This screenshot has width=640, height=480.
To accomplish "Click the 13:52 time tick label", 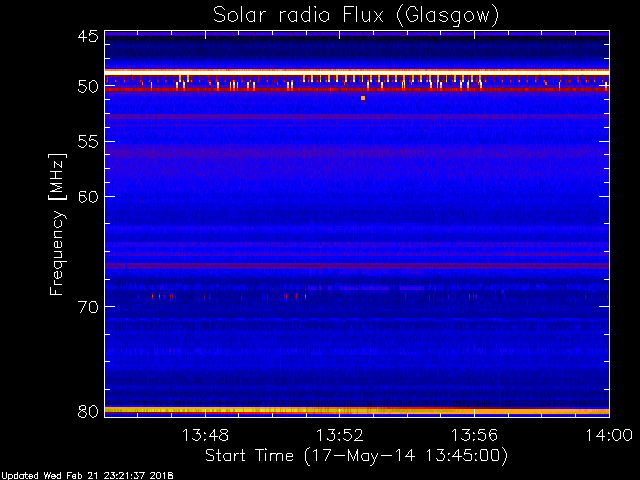I will 340,435.
